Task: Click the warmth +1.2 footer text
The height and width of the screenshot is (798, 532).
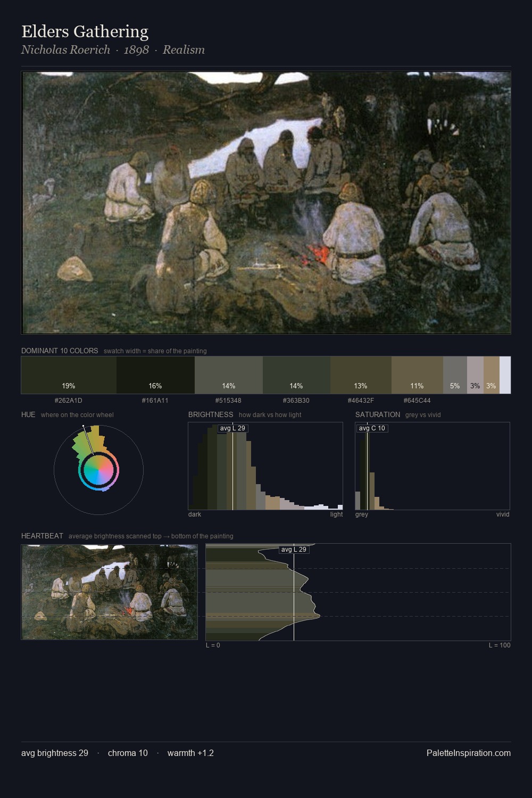Action: (x=190, y=753)
